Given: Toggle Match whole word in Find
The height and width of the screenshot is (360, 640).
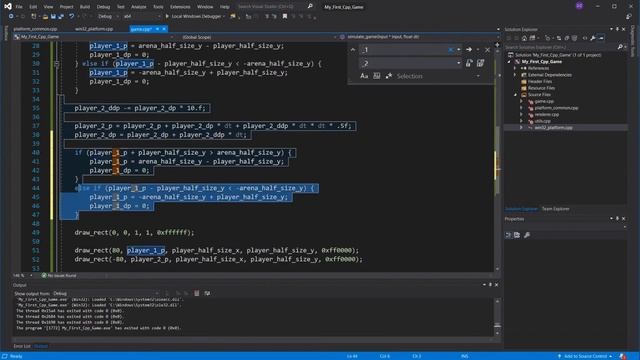Looking at the screenshot, I should click(x=376, y=76).
